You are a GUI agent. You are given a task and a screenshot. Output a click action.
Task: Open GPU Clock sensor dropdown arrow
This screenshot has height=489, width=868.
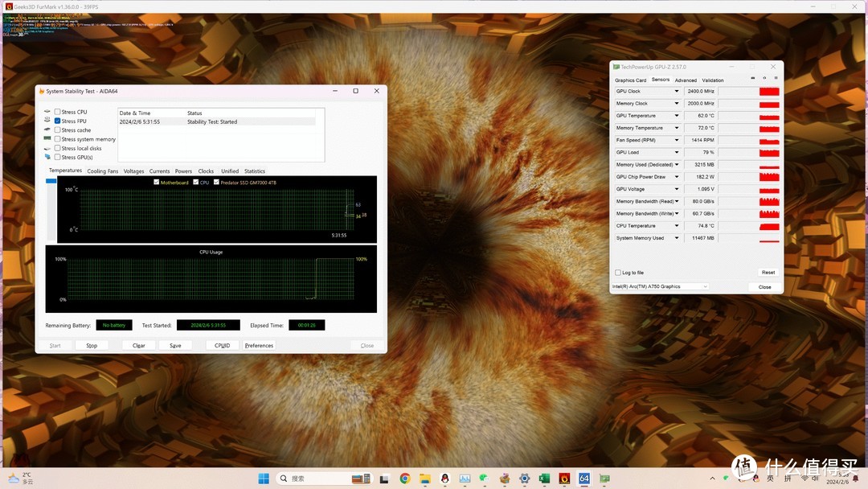[677, 92]
